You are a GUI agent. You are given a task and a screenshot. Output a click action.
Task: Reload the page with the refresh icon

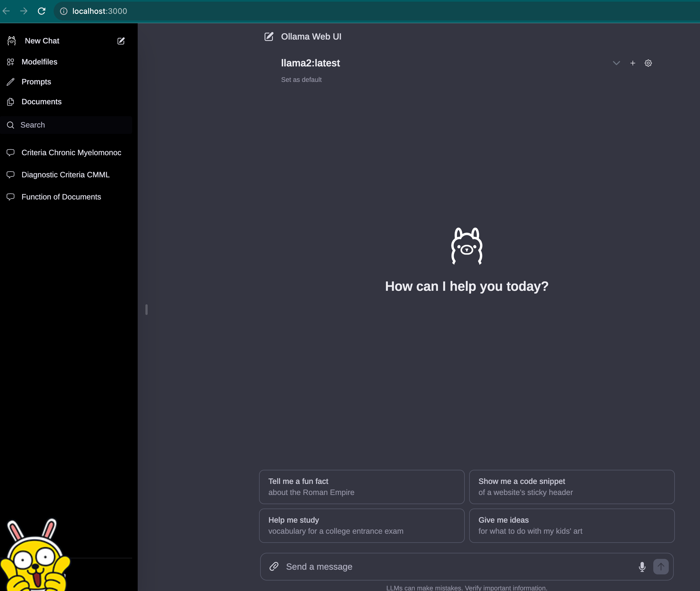tap(41, 11)
